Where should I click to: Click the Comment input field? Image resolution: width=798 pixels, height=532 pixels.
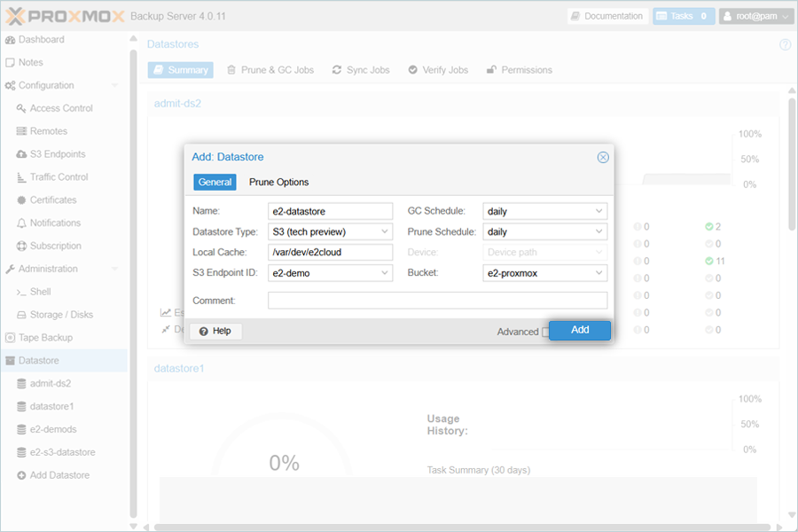click(x=437, y=301)
